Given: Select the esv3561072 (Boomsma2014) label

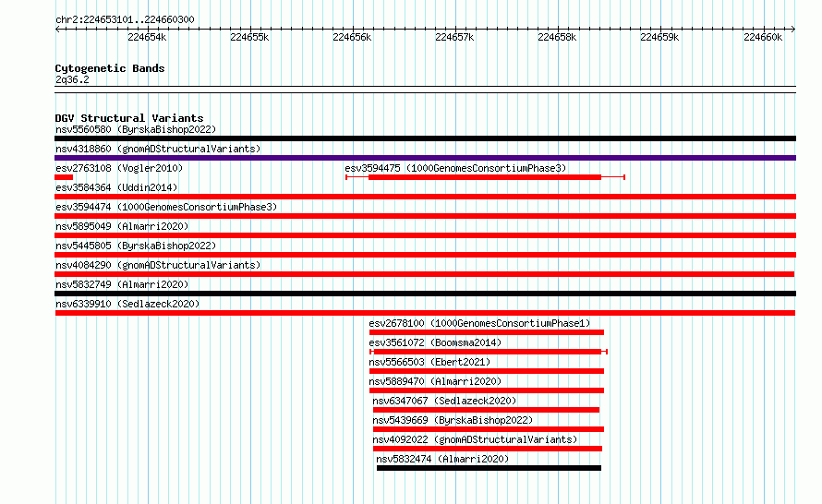Looking at the screenshot, I should coord(435,342).
